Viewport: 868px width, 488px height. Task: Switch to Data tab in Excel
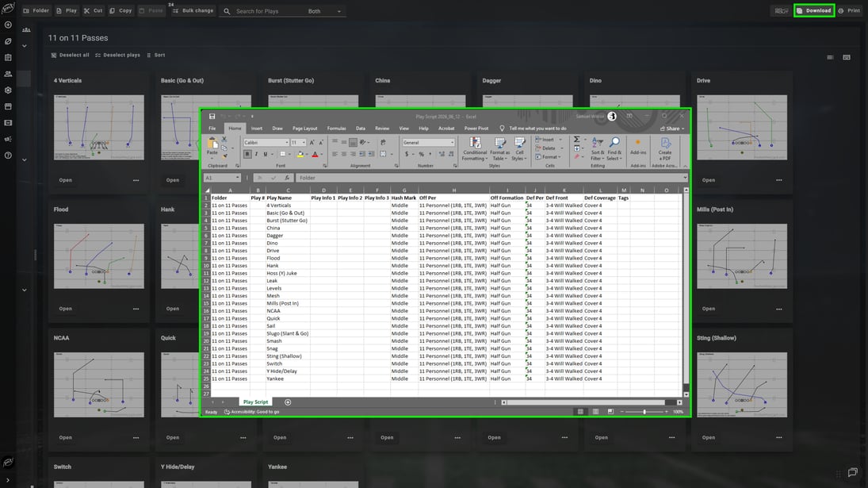tap(361, 129)
